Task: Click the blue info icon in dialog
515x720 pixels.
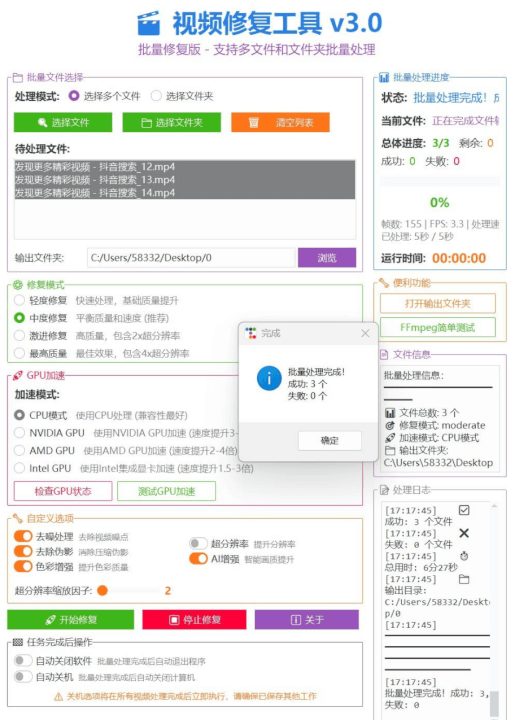Action: pyautogui.click(x=269, y=378)
